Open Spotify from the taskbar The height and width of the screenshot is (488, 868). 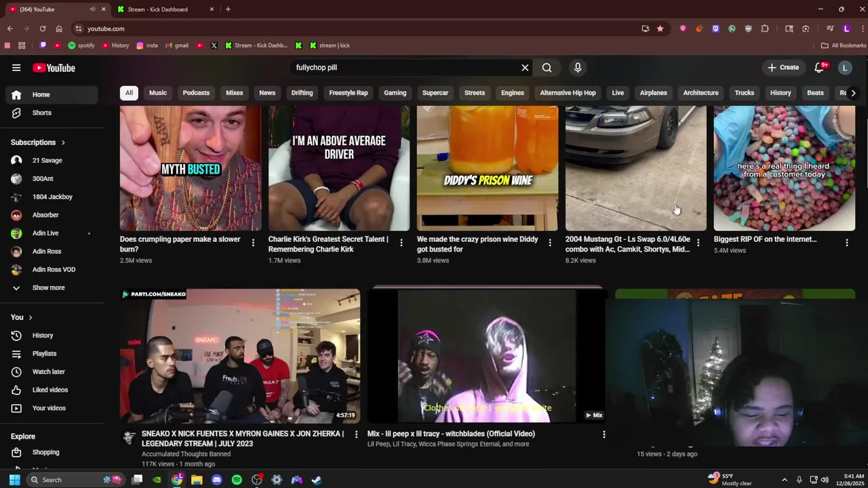(237, 480)
